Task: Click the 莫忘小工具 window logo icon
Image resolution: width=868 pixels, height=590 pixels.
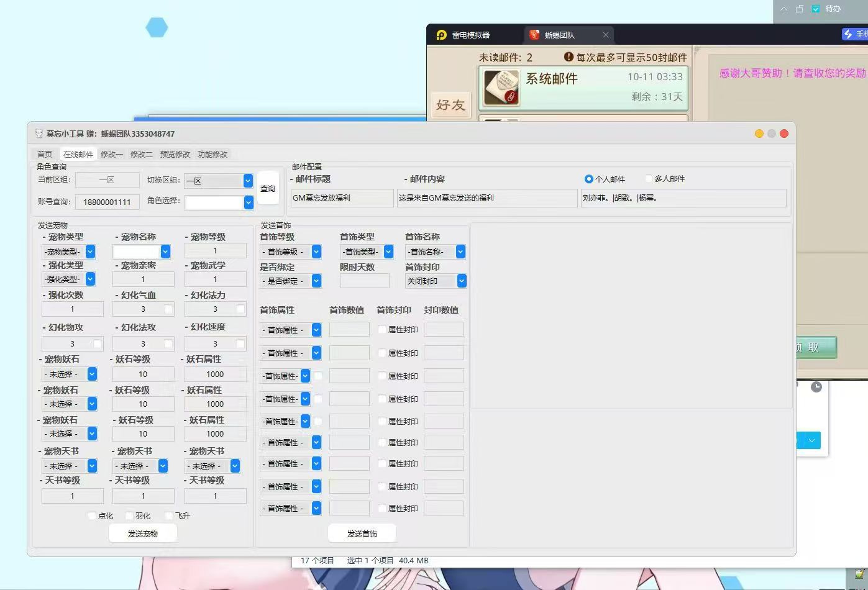Action: [x=39, y=134]
